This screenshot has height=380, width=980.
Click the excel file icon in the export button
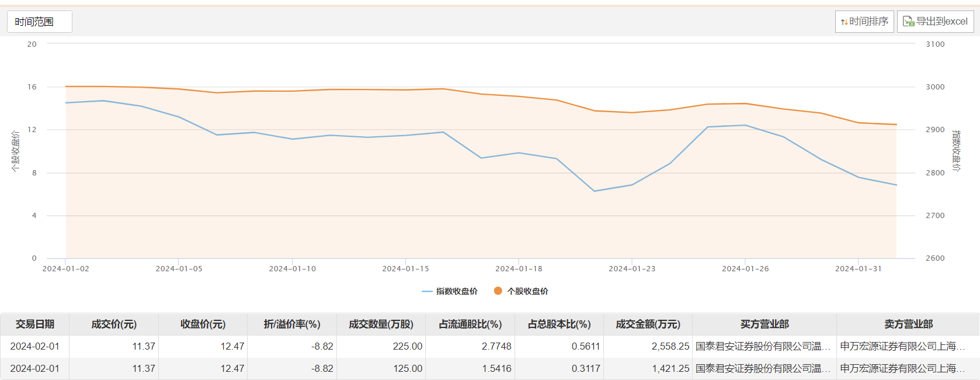pos(908,22)
